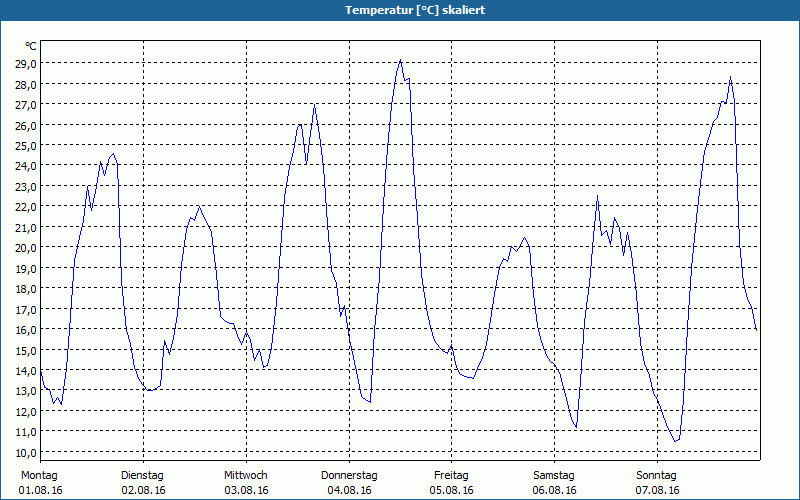Click the 16,0 axis label
Image resolution: width=800 pixels, height=500 pixels.
click(26, 330)
